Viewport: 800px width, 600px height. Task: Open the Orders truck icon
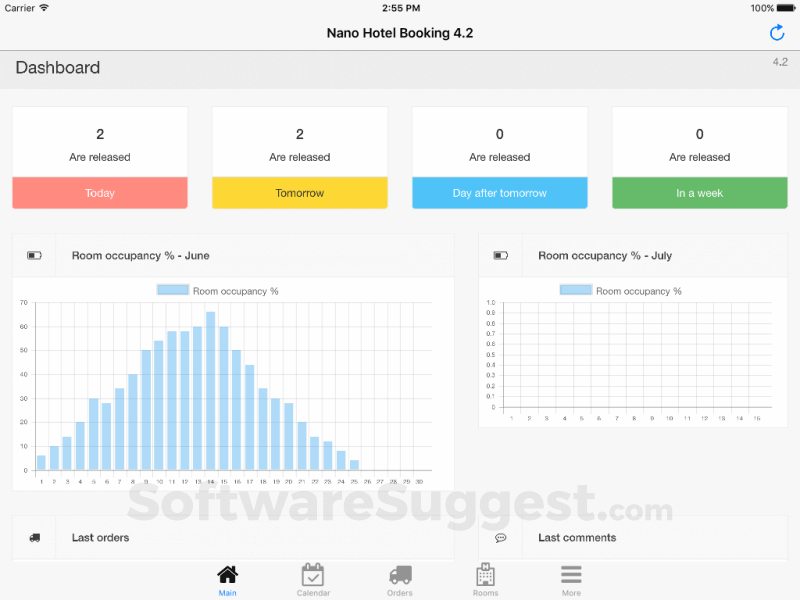tap(399, 575)
